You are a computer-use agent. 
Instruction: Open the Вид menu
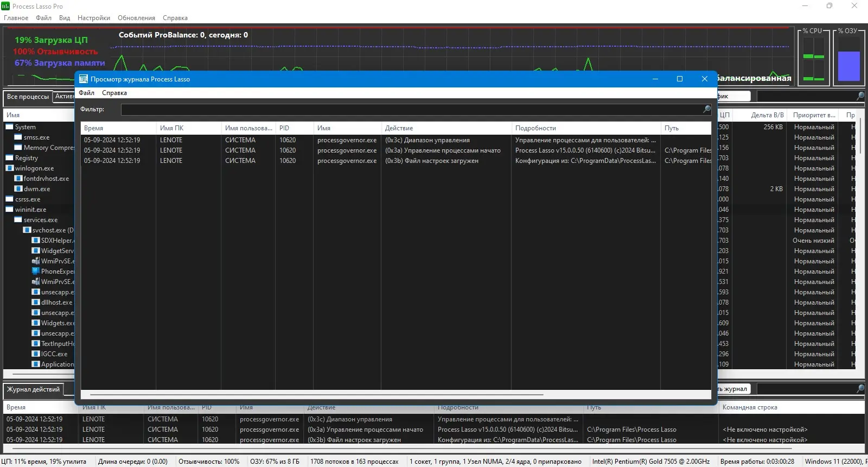click(x=65, y=18)
